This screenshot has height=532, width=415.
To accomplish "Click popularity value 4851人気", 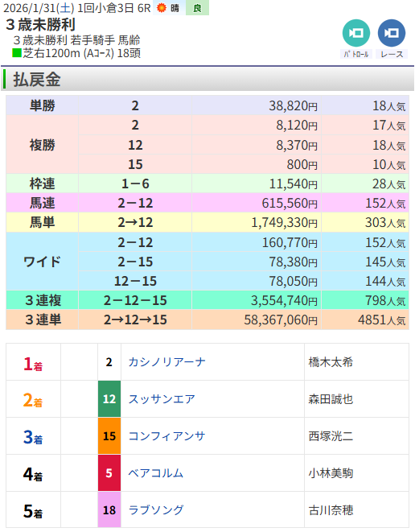I will [x=382, y=320].
